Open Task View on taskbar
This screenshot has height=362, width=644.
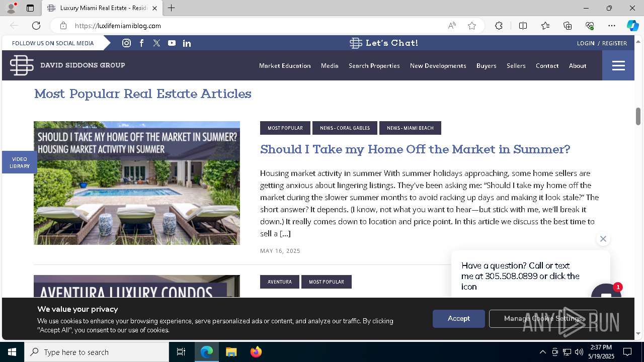pyautogui.click(x=181, y=352)
